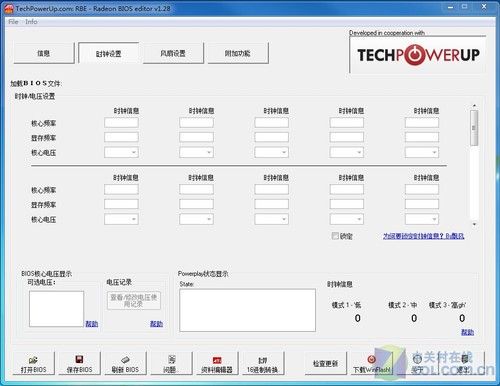The image size is (500, 386).
Task: Click the 关于 about icon button
Action: [417, 363]
